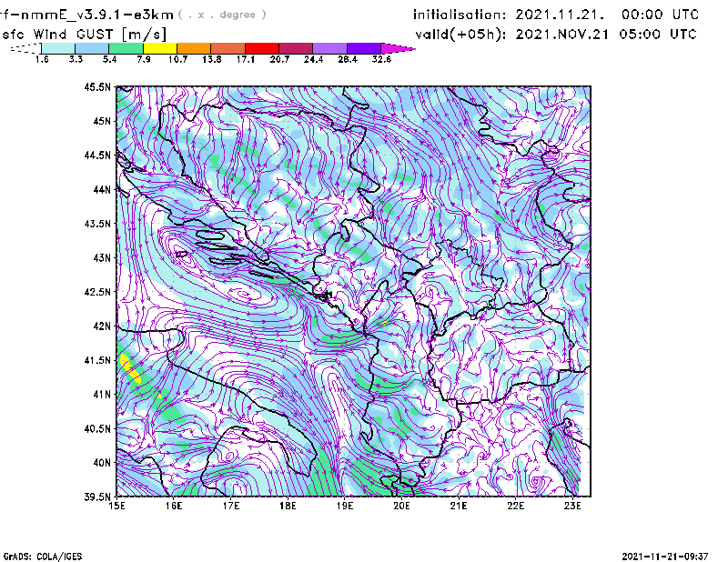The height and width of the screenshot is (562, 728).
Task: Click the 20E longitude axis label
Action: 401,506
